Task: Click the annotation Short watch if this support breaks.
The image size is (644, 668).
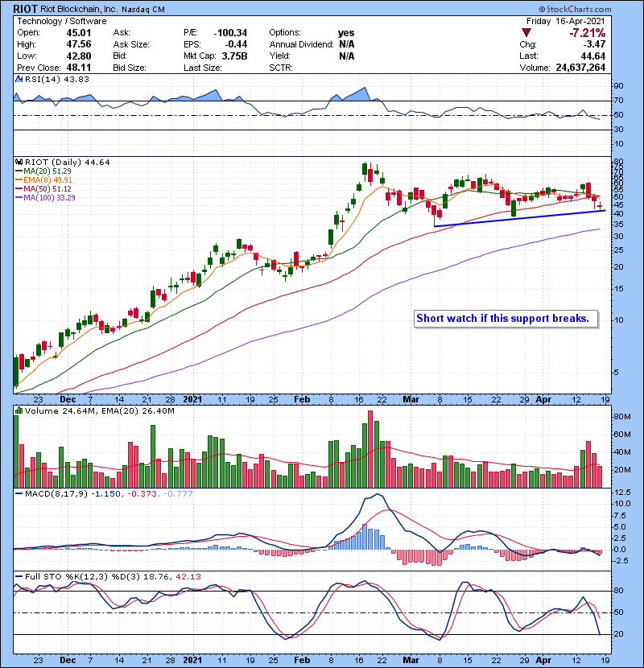Action: (x=502, y=318)
